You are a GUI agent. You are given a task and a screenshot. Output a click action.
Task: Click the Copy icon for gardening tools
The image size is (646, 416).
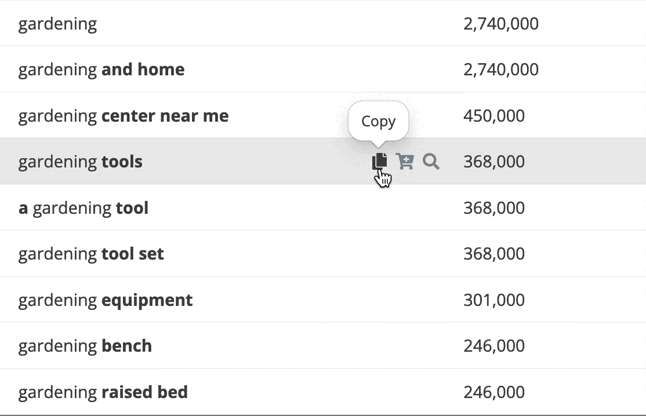(x=379, y=161)
